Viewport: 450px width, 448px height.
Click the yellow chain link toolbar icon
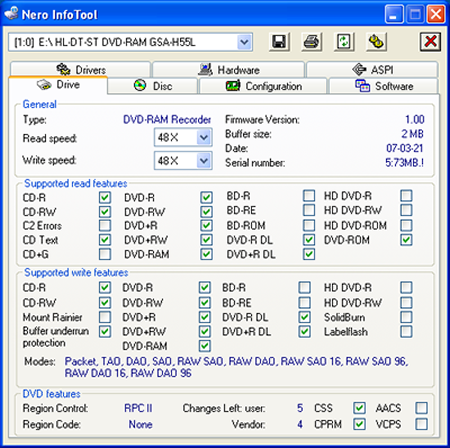point(376,42)
